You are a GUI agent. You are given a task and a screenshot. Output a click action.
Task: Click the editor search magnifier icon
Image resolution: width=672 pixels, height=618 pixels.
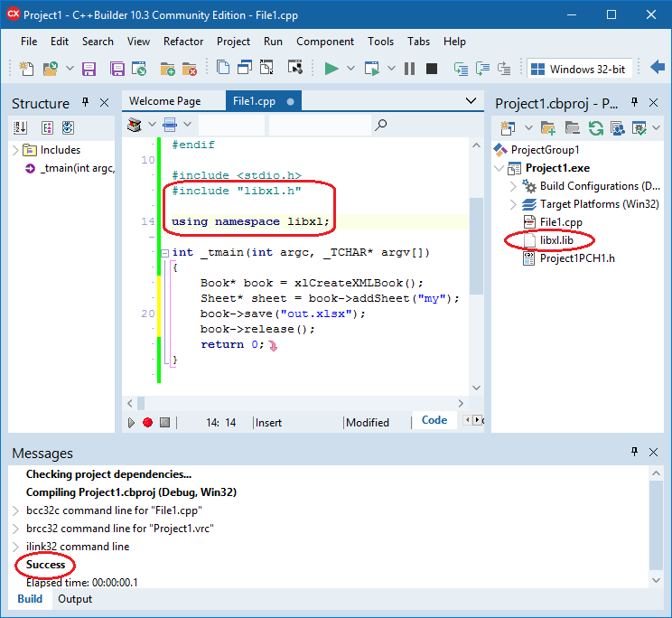(x=380, y=125)
